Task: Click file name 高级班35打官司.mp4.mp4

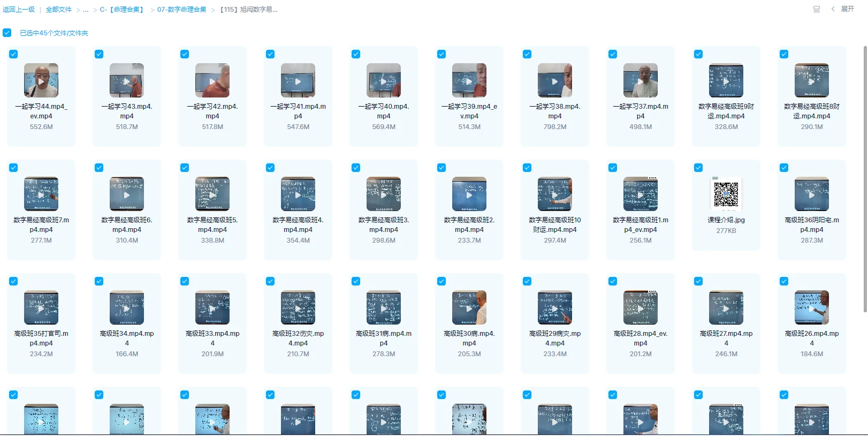Action: (41, 339)
